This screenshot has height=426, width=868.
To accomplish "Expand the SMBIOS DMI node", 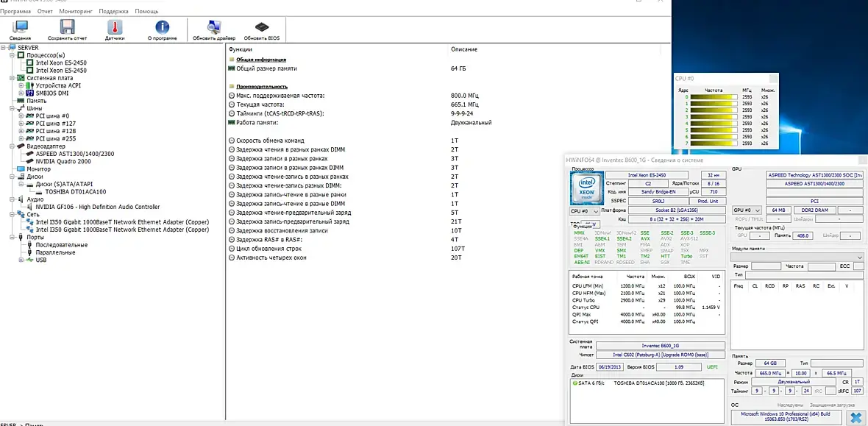I will pyautogui.click(x=21, y=93).
